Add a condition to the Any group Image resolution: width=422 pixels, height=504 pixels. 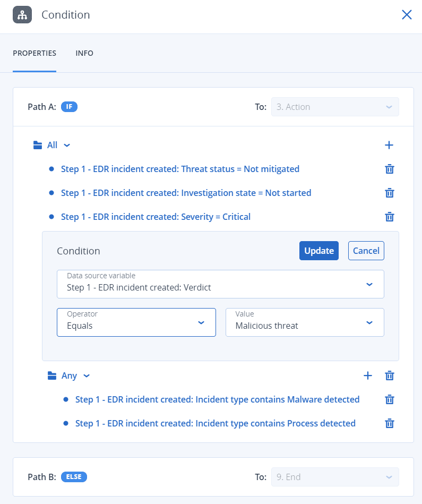coord(367,375)
